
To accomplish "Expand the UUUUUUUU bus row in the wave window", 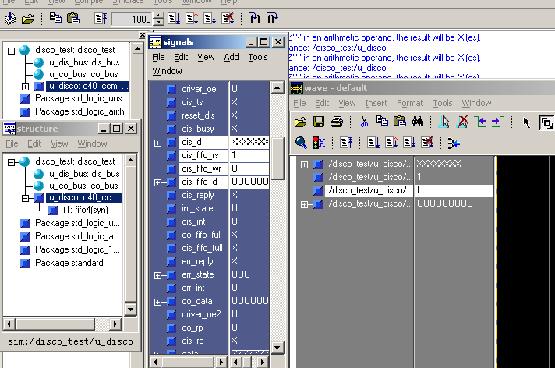I will pyautogui.click(x=304, y=204).
